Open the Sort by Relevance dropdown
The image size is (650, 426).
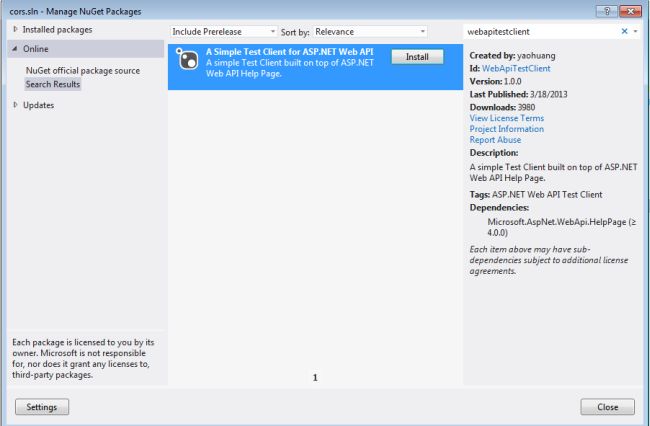pyautogui.click(x=370, y=31)
